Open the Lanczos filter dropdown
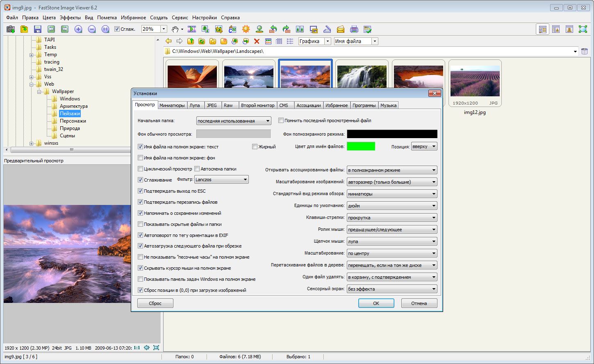The width and height of the screenshot is (594, 364). click(x=221, y=180)
